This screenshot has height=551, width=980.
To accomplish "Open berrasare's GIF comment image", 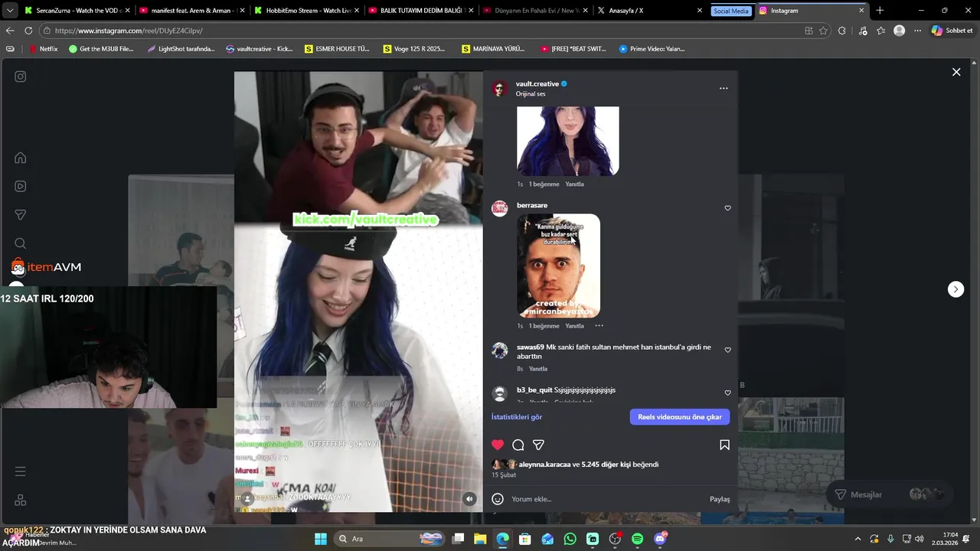I will (558, 266).
